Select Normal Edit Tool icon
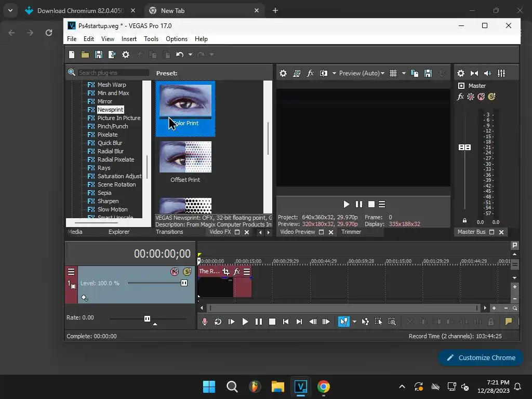The width and height of the screenshot is (532, 399). 344,322
